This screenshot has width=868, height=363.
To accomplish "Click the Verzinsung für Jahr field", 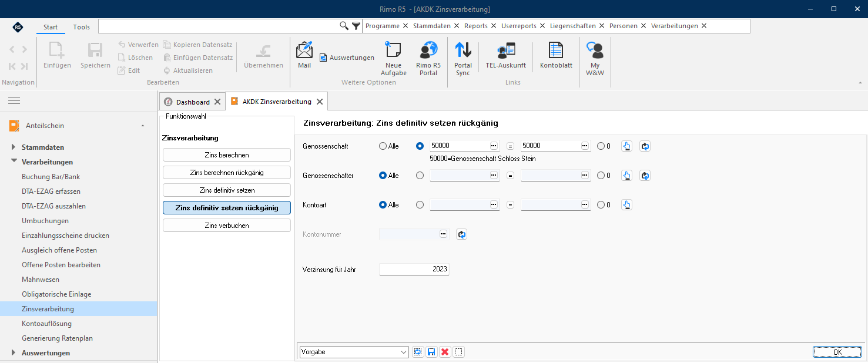I will pyautogui.click(x=414, y=269).
